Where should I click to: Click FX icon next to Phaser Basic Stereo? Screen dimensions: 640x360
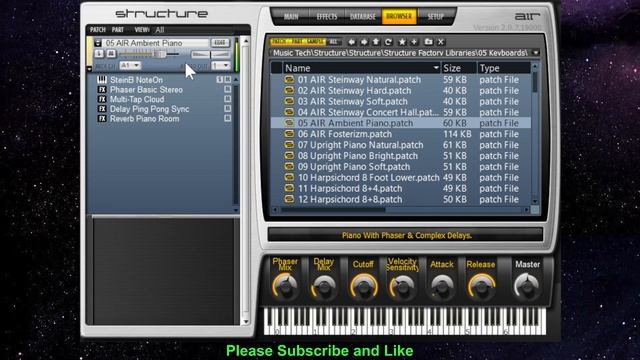point(102,90)
